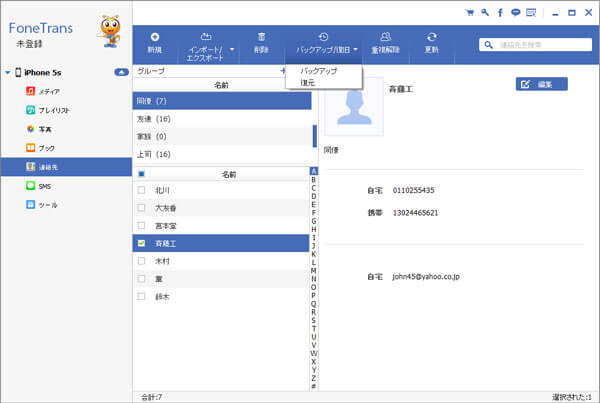Open 写真 photos icon in sidebar

[x=31, y=129]
